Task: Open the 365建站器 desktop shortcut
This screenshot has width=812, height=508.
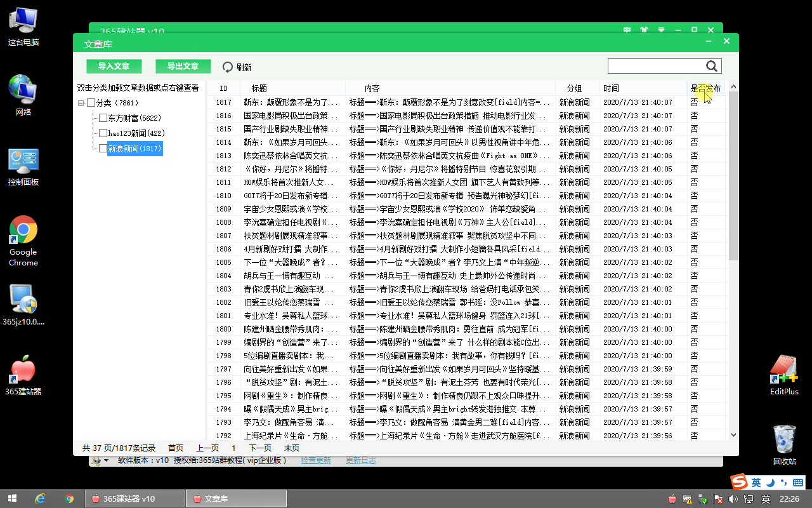Action: pos(23,375)
